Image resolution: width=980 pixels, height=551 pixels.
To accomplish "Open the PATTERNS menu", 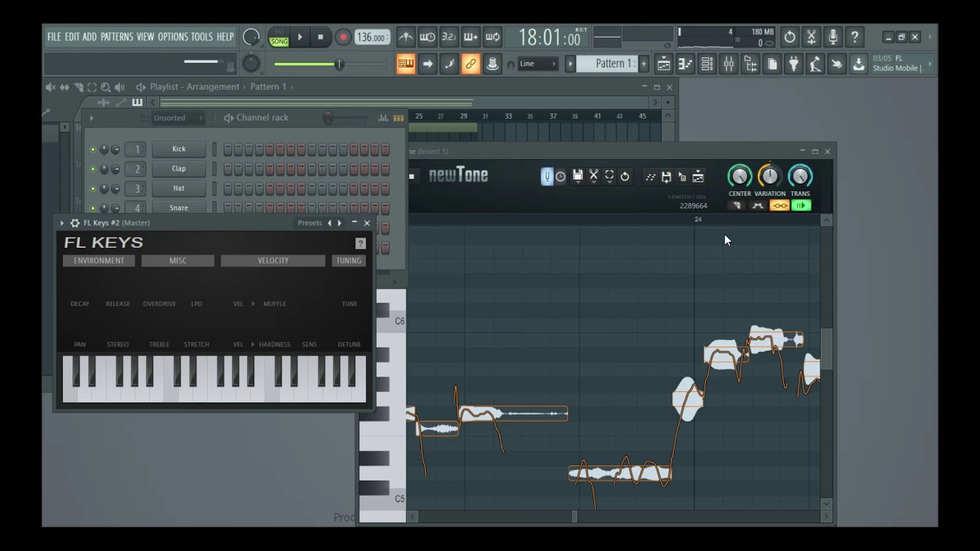I will pos(116,37).
